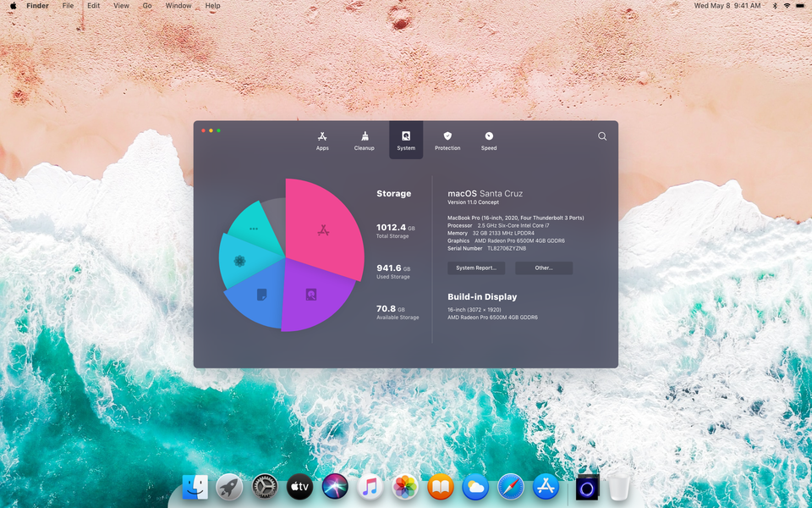Click the three-dots teal pie slice
The image size is (812, 508).
coord(253,228)
